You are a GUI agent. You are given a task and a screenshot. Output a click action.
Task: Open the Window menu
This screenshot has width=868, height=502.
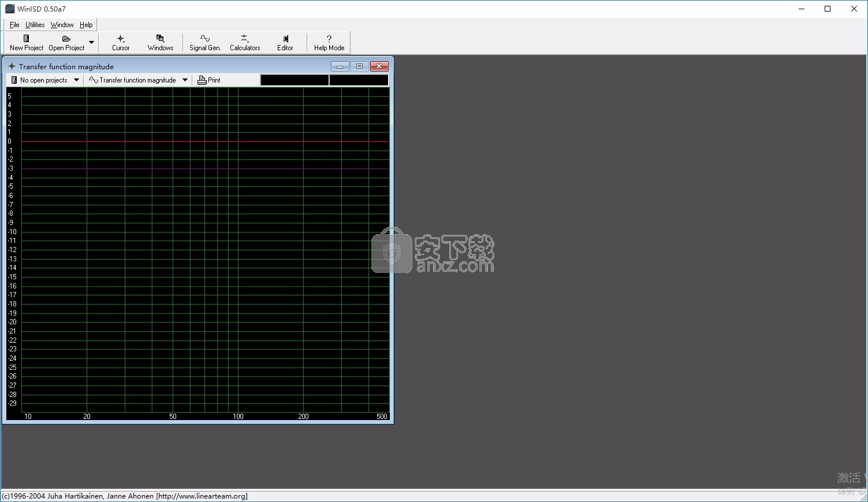pyautogui.click(x=62, y=25)
